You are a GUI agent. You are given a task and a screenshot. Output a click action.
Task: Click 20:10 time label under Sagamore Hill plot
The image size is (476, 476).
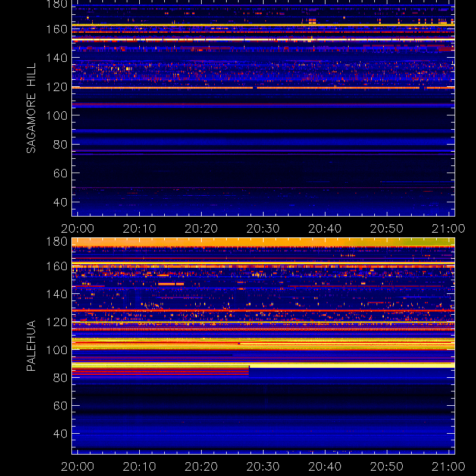point(139,228)
